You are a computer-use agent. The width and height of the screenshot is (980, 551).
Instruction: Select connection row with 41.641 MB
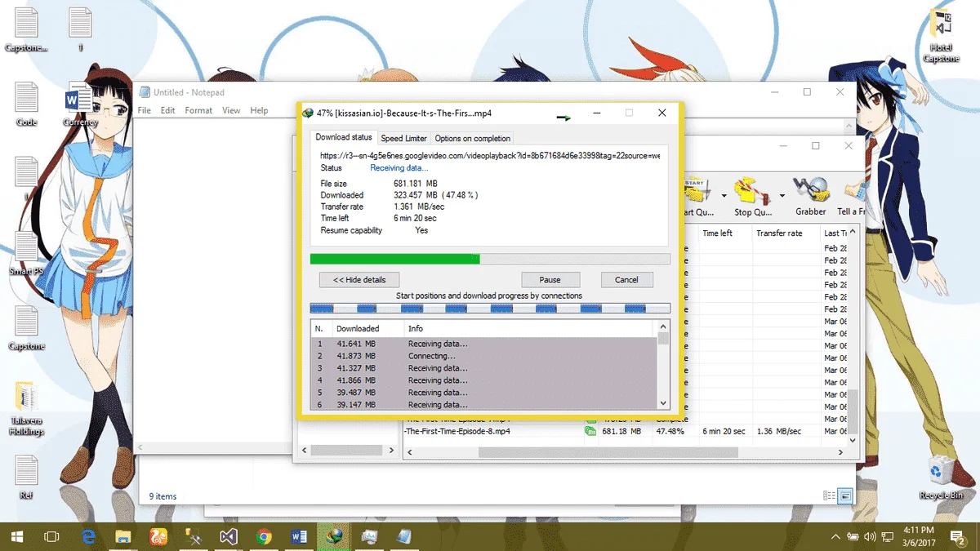(x=484, y=344)
